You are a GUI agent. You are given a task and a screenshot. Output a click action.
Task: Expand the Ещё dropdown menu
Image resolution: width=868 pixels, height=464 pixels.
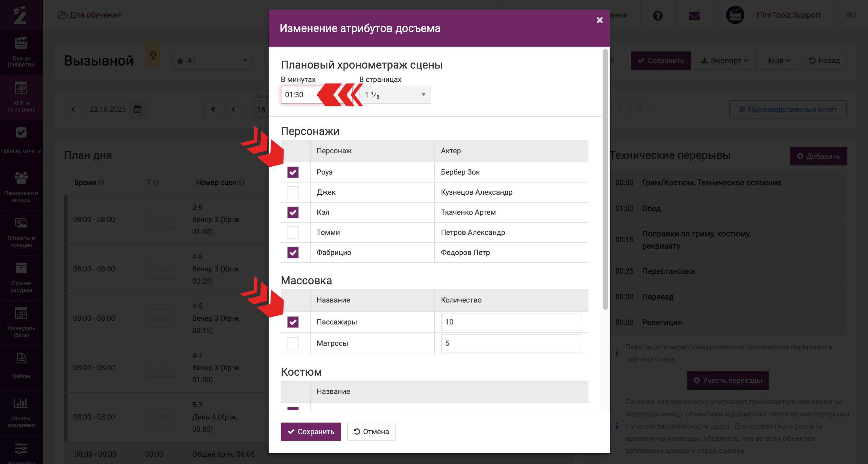click(779, 61)
